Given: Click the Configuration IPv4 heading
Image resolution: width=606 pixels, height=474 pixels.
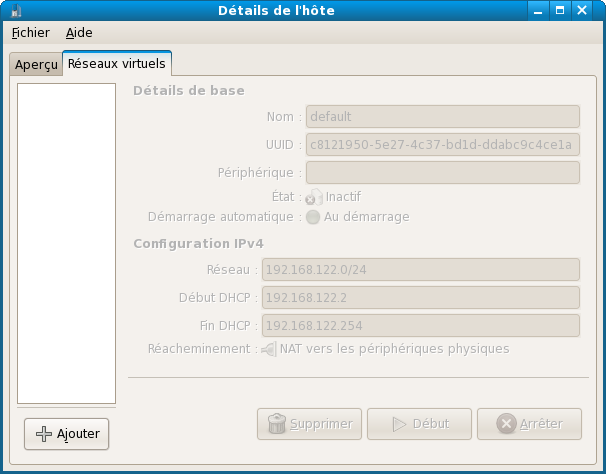Looking at the screenshot, I should click(198, 244).
